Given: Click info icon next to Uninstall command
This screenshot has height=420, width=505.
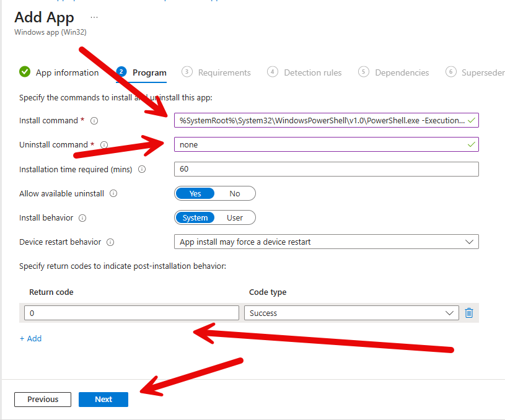Looking at the screenshot, I should (104, 145).
